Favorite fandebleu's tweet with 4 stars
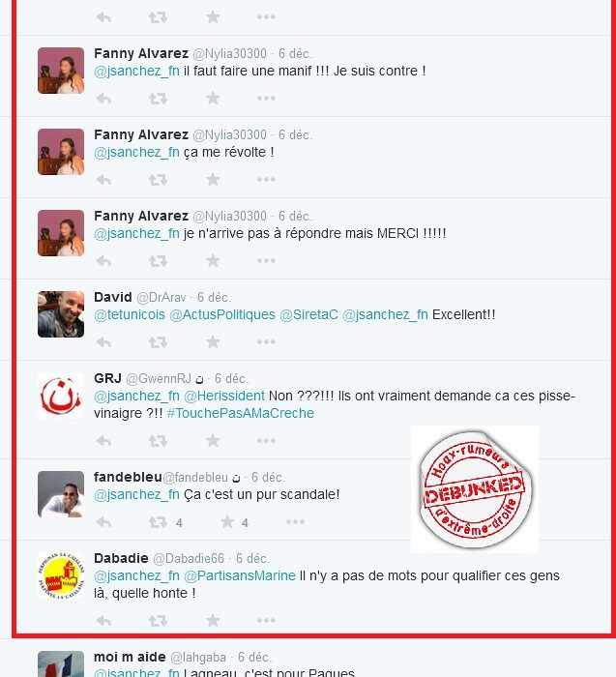This screenshot has width=616, height=677. pyautogui.click(x=227, y=522)
